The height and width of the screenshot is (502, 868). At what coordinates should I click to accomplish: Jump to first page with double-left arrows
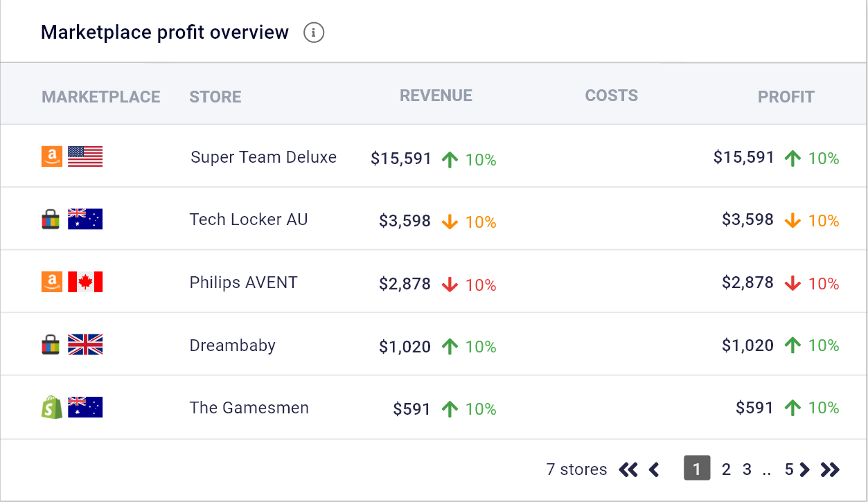coord(628,469)
